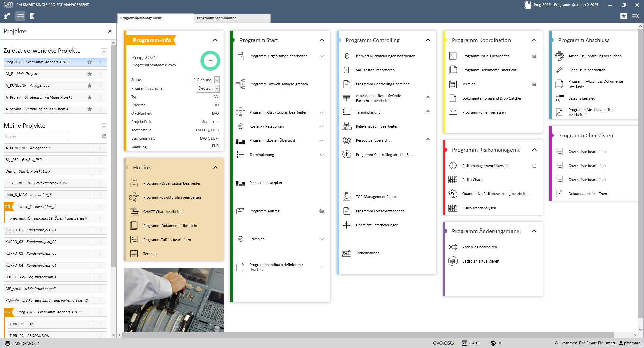Toggle favorite star for A_KUNDENP Anlagenbau
The height and width of the screenshot is (348, 644).
tap(90, 85)
